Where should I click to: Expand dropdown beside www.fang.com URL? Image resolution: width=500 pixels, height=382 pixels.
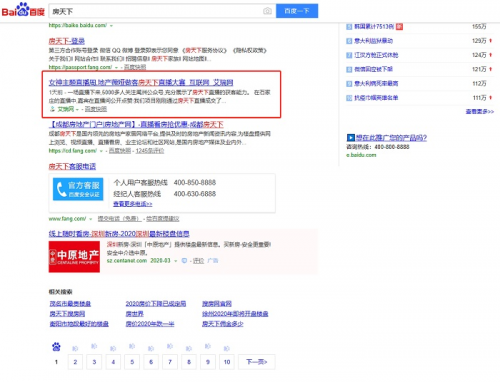(90, 219)
